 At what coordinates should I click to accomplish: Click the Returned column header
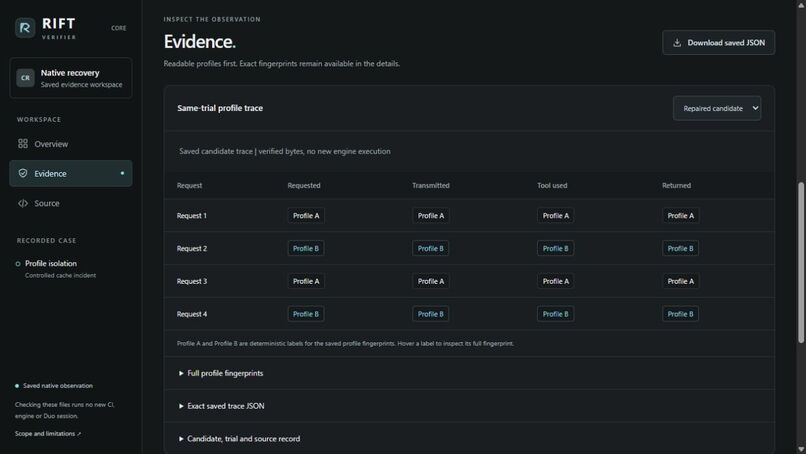pos(676,186)
